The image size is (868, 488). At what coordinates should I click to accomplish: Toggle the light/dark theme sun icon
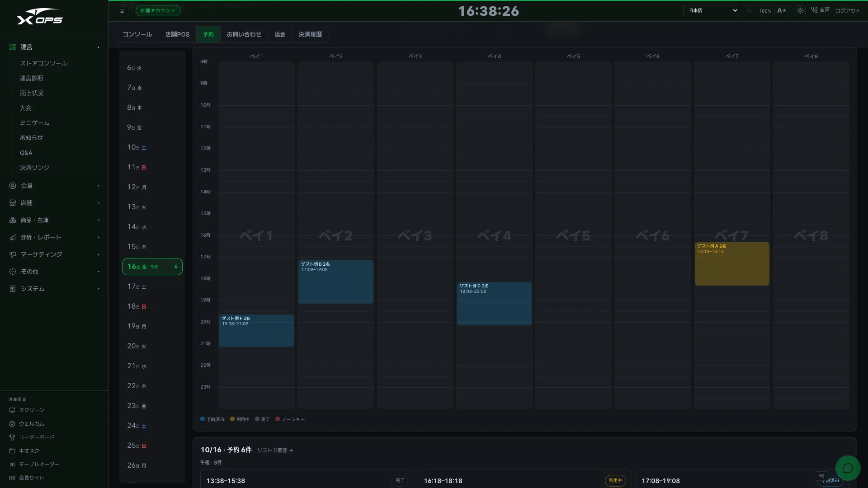pos(800,10)
